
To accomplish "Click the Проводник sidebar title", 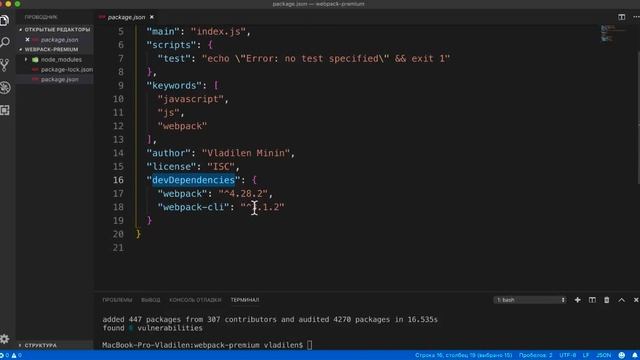I will pyautogui.click(x=41, y=17).
